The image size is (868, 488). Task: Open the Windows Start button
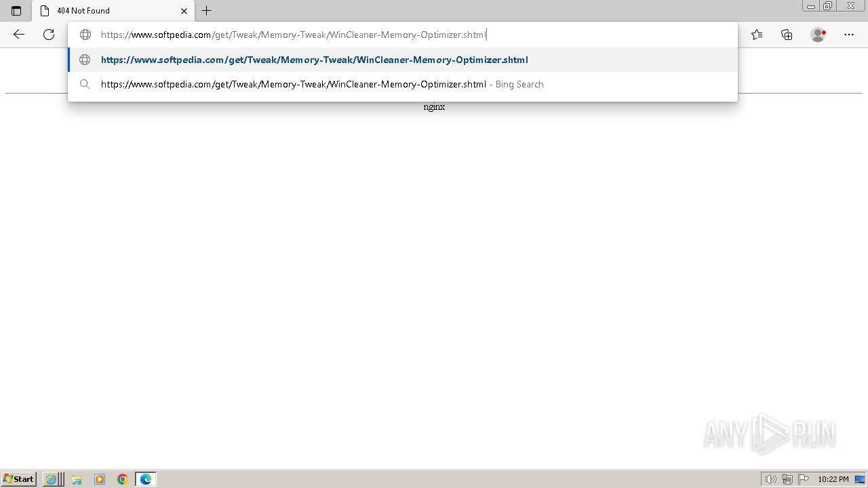[19, 479]
